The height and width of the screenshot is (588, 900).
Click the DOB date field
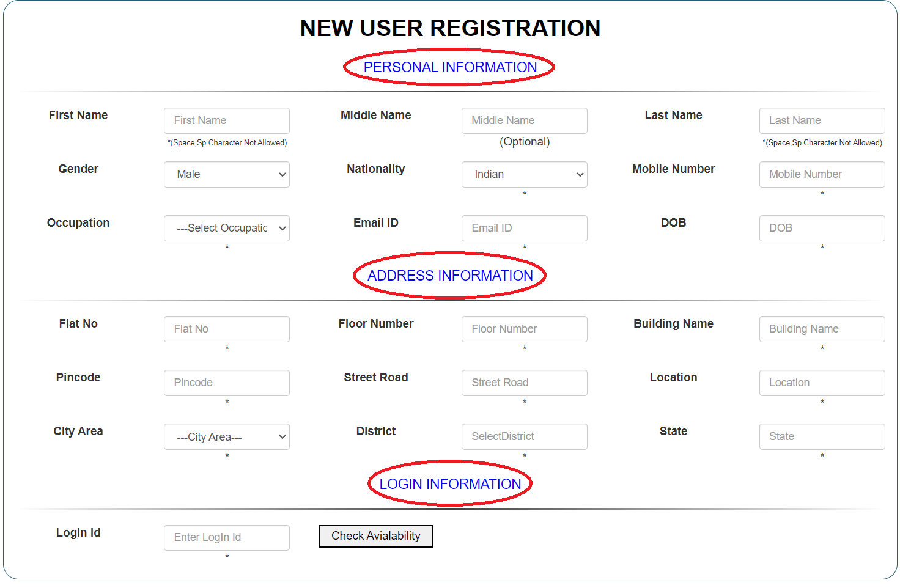pos(822,228)
